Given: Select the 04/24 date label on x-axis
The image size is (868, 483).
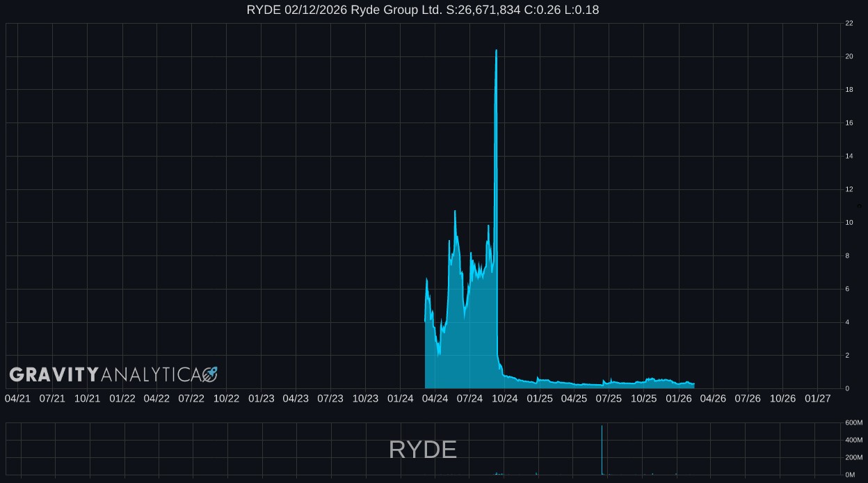Looking at the screenshot, I should coord(435,399).
